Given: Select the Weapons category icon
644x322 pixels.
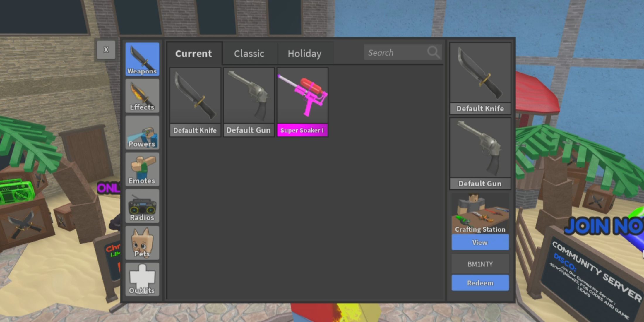Looking at the screenshot, I should [142, 59].
